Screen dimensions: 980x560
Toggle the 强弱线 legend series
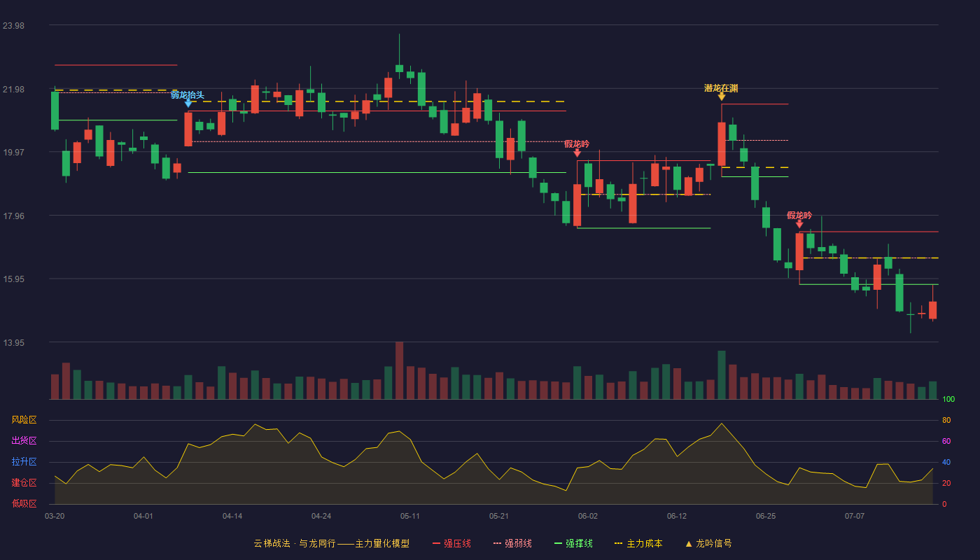(x=518, y=543)
